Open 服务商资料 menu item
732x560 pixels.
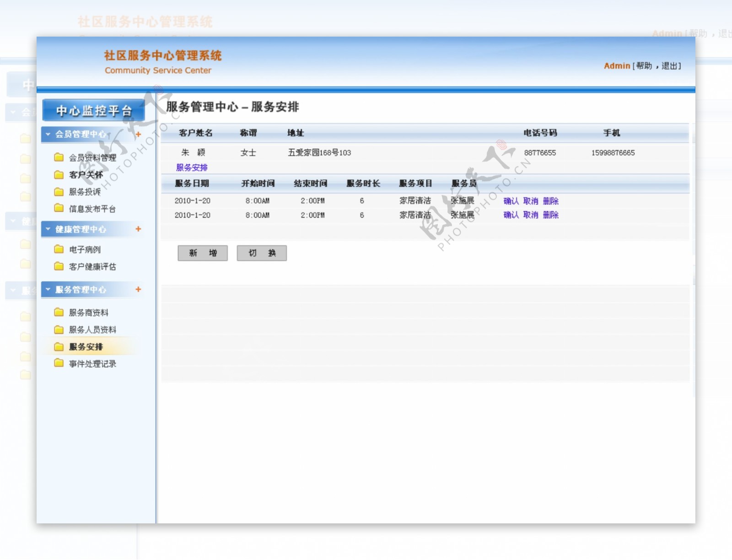pyautogui.click(x=89, y=312)
